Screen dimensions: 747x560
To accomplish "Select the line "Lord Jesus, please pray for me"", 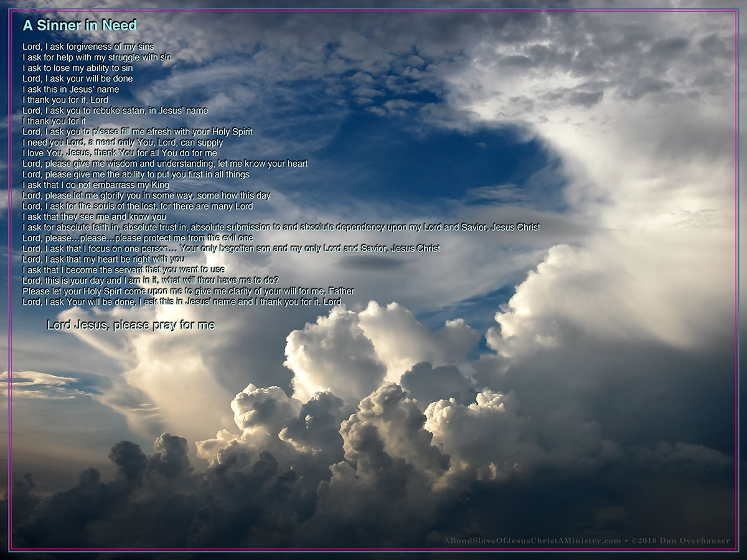I will coord(131,325).
